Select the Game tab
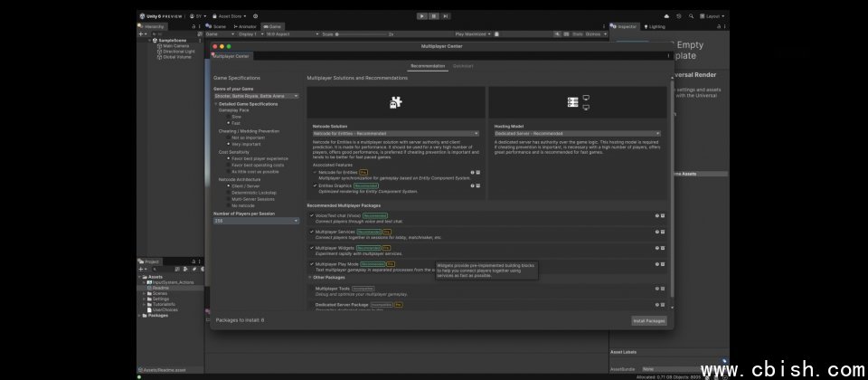 (x=272, y=26)
